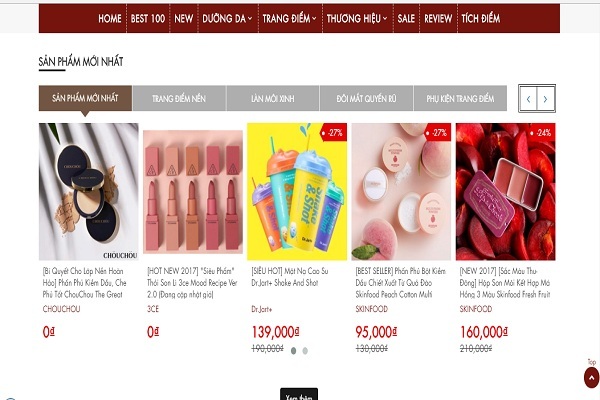Open the Dr.Jart+ Shake And Shot thumbnail
The height and width of the screenshot is (400, 600).
[x=297, y=191]
